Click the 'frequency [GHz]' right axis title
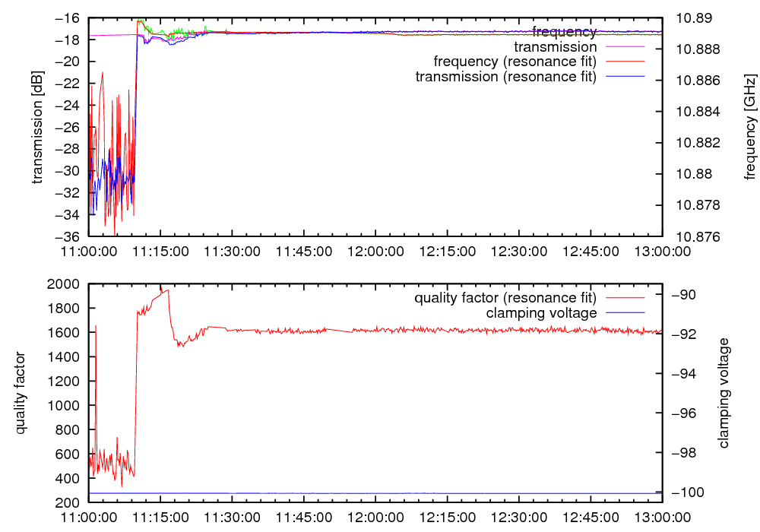The width and height of the screenshot is (760, 532). pos(750,127)
